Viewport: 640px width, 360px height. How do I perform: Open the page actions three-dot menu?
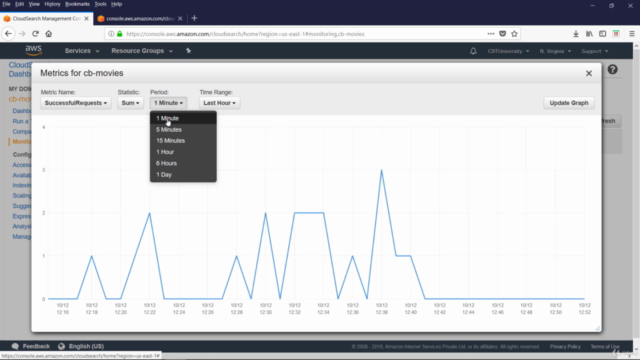pyautogui.click(x=491, y=34)
